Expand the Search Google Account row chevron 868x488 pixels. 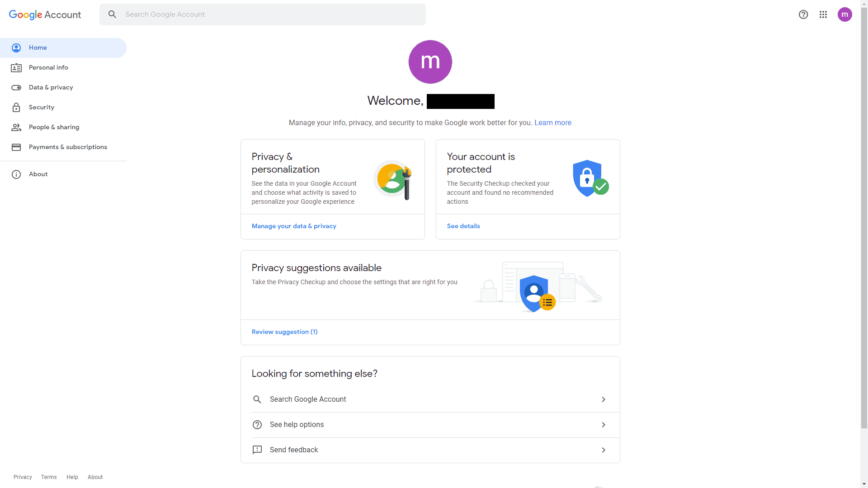tap(604, 399)
